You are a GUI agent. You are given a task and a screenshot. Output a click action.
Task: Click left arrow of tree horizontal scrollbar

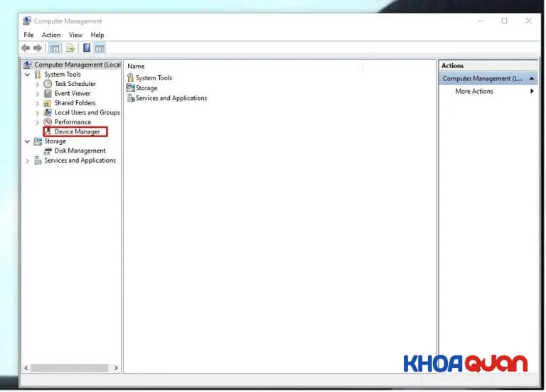pyautogui.click(x=26, y=368)
